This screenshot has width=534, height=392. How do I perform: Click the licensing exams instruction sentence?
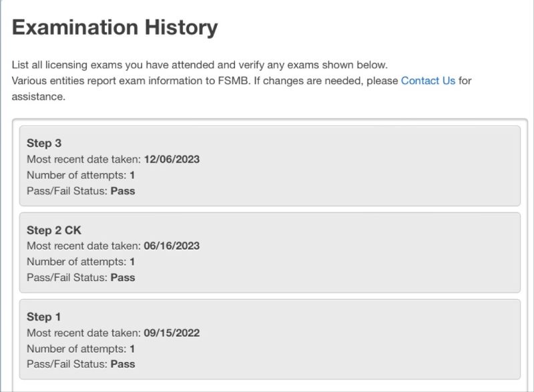[200, 65]
